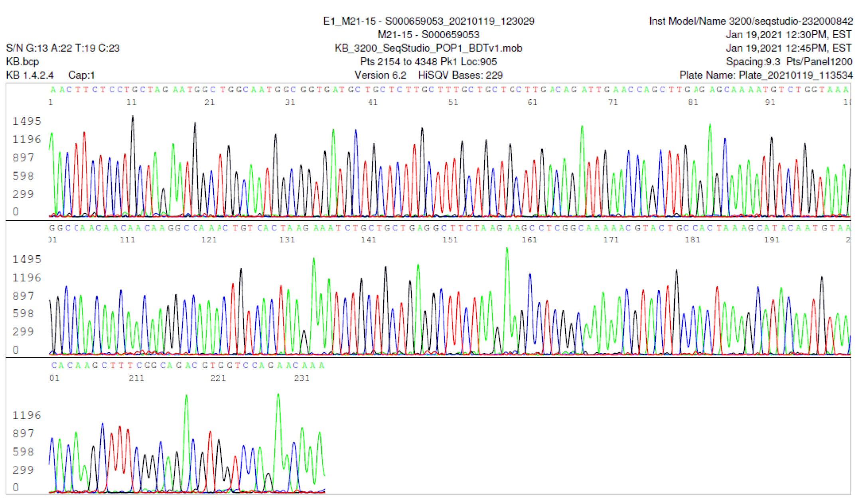Image resolution: width=860 pixels, height=504 pixels.
Task: Click the HiSQV Bases: 229 label
Action: coord(460,75)
